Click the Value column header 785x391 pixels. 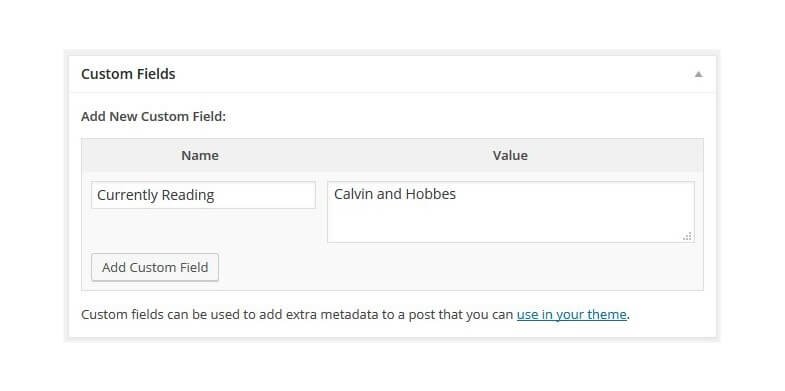pos(510,155)
